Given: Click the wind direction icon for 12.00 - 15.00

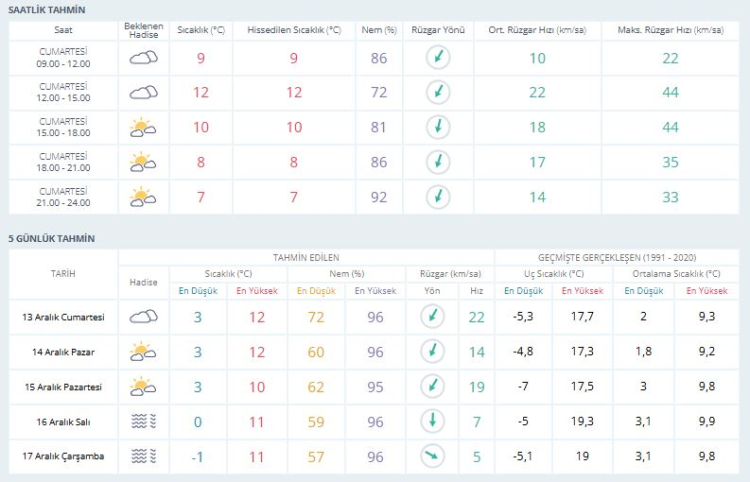Looking at the screenshot, I should [437, 93].
